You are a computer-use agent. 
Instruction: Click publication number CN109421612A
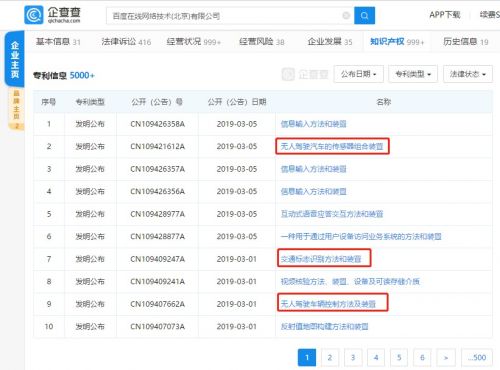(x=157, y=146)
